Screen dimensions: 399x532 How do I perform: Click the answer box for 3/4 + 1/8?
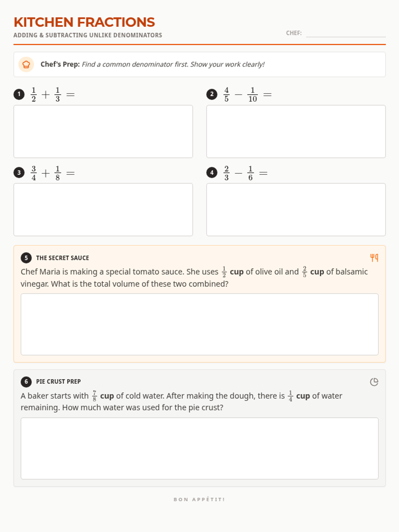pyautogui.click(x=103, y=209)
